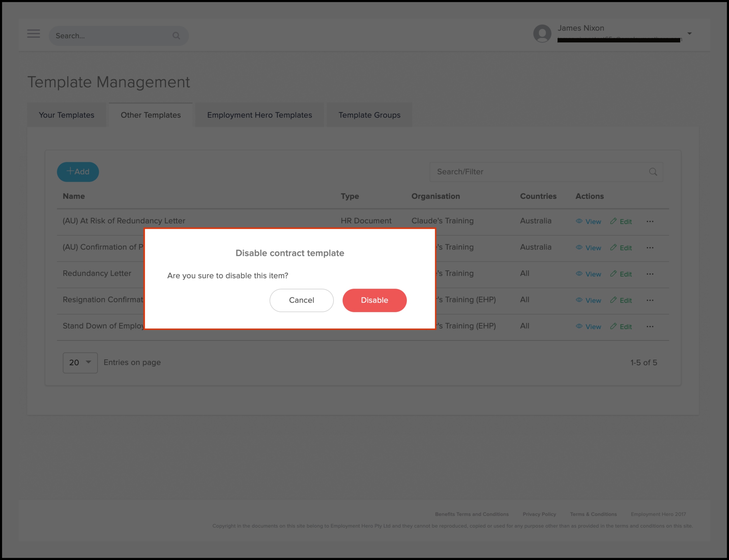Open the Privacy Policy footer link
729x560 pixels.
pos(539,514)
